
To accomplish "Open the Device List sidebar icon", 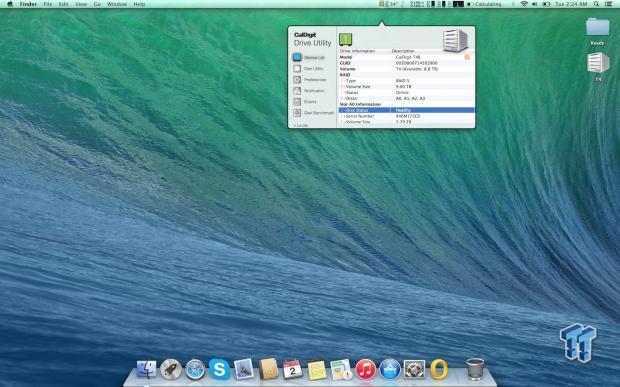I will [297, 57].
